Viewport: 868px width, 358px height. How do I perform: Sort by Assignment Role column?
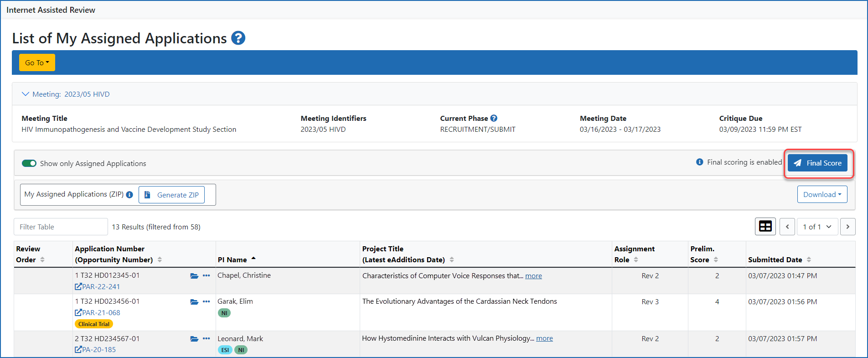click(636, 259)
